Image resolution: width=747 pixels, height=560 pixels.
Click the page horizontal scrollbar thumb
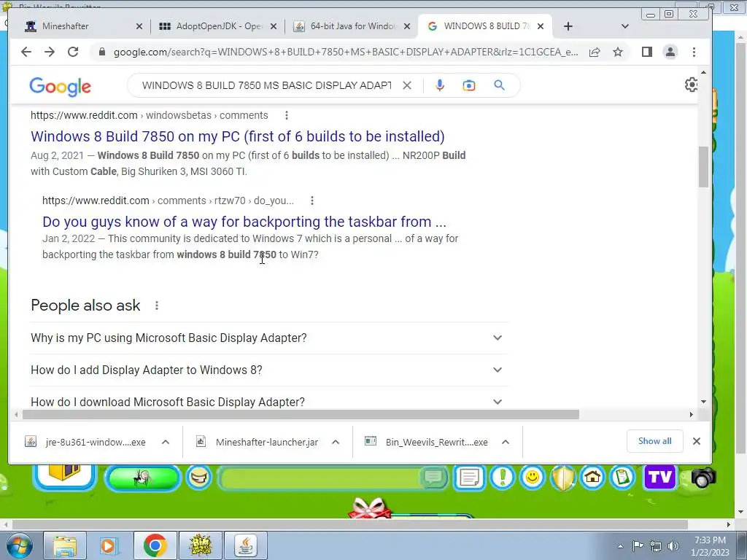coord(301,414)
